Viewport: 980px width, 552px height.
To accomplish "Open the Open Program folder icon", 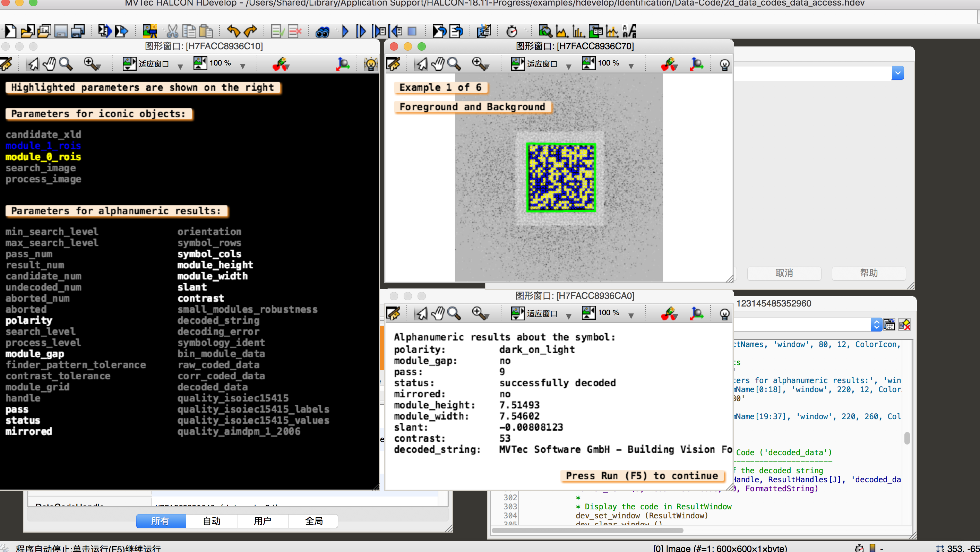I will 27,31.
